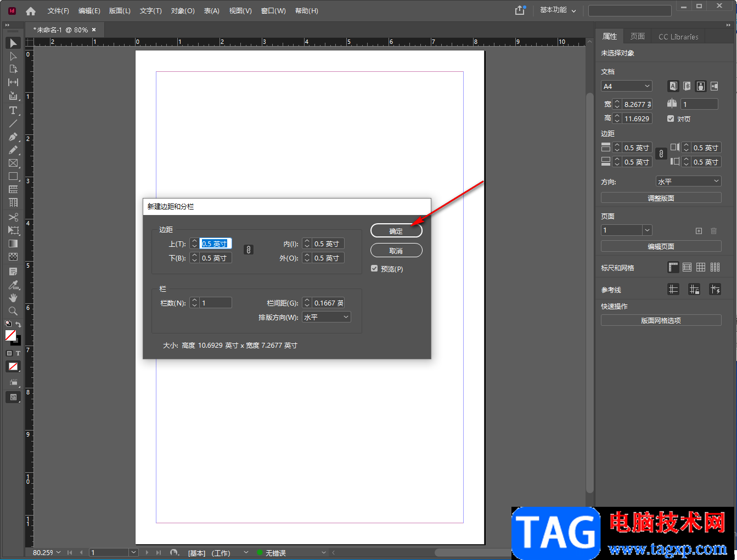Open the 对象(O) menu
Viewport: 737px width, 560px height.
pos(183,11)
